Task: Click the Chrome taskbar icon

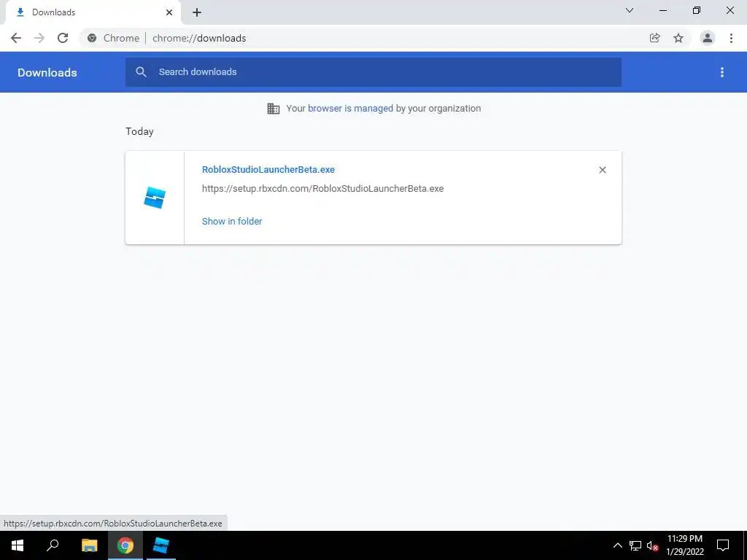Action: 125,545
